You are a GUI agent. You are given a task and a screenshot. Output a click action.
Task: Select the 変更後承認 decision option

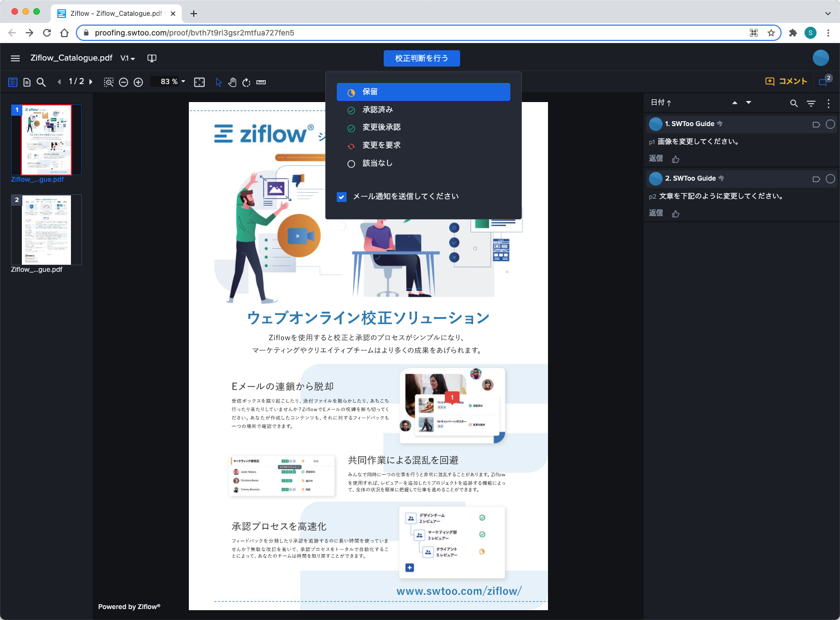click(x=424, y=127)
